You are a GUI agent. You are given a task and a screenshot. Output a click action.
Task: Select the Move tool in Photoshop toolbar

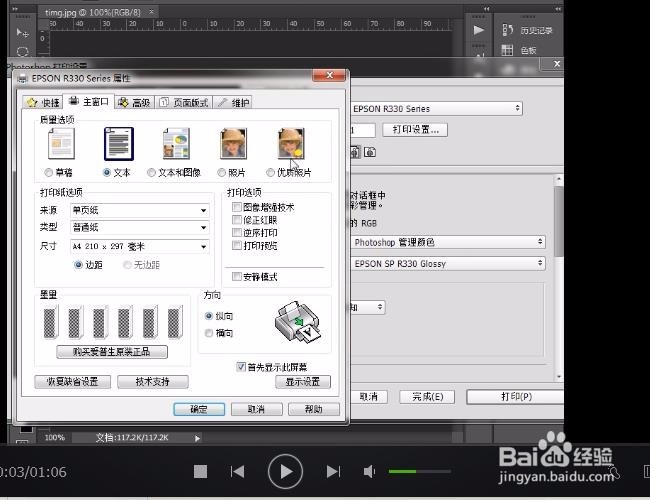pos(22,33)
